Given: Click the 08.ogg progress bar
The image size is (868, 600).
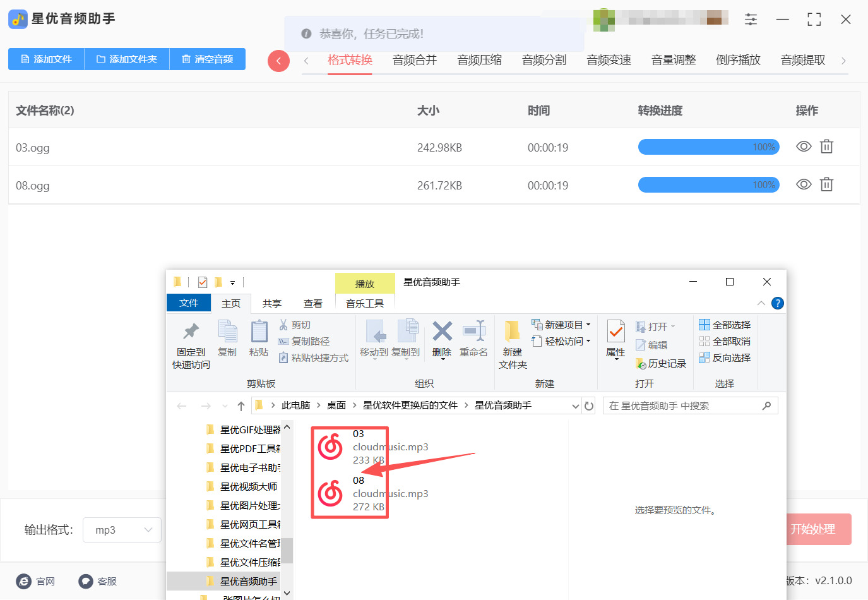Looking at the screenshot, I should click(709, 185).
